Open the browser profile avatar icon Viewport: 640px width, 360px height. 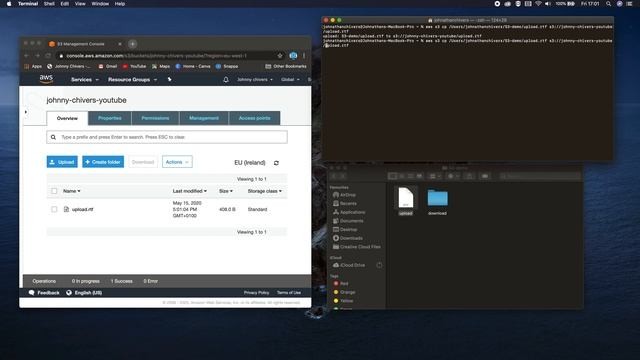(293, 56)
